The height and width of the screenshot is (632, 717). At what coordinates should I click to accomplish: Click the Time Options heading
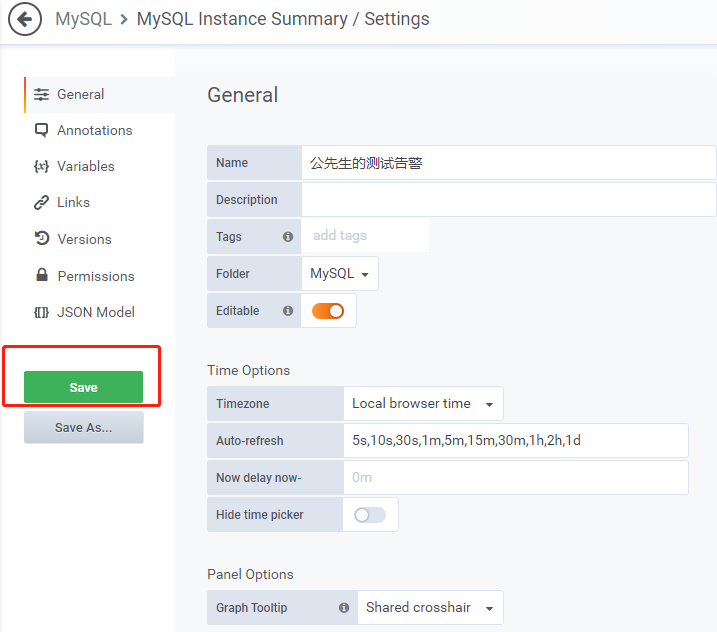click(x=248, y=370)
